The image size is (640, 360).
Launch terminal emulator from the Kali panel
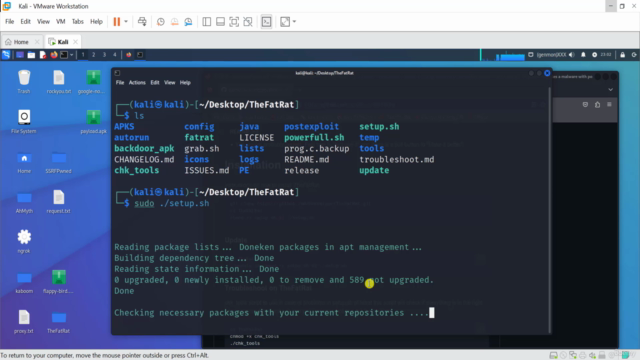pos(64,55)
